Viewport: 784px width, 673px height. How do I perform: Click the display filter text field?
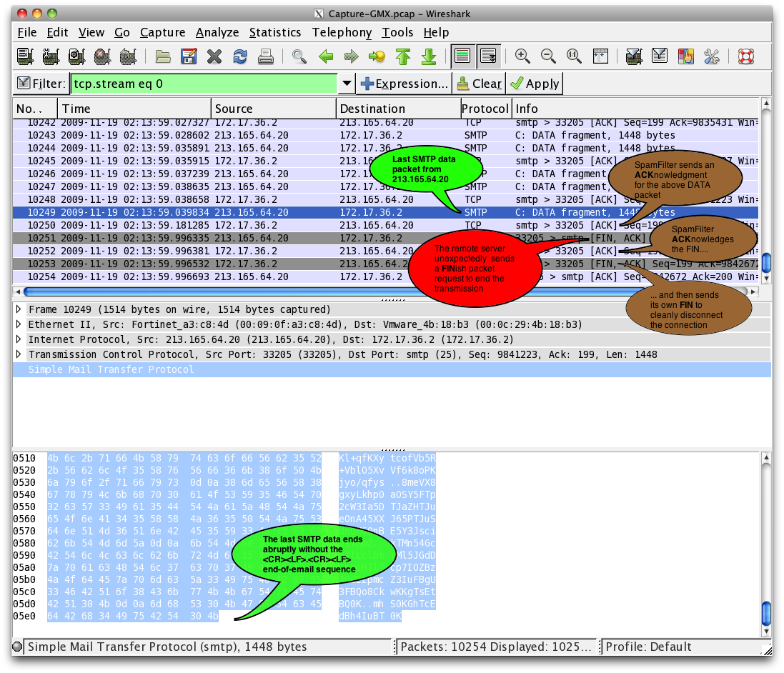pos(203,84)
